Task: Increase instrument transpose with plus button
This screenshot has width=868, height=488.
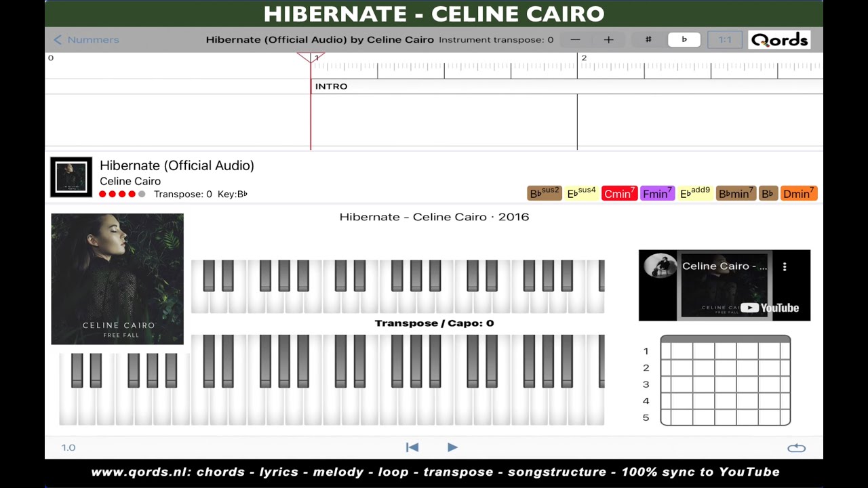Action: pos(608,39)
